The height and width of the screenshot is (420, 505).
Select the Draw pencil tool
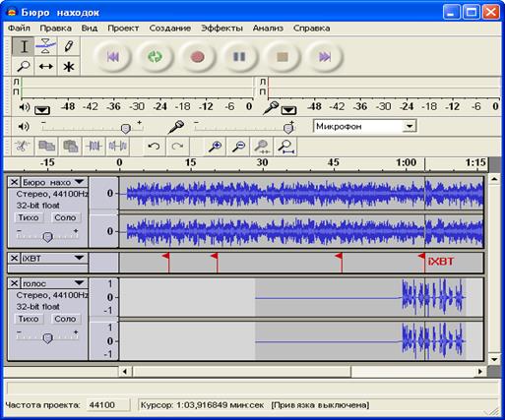pos(69,46)
